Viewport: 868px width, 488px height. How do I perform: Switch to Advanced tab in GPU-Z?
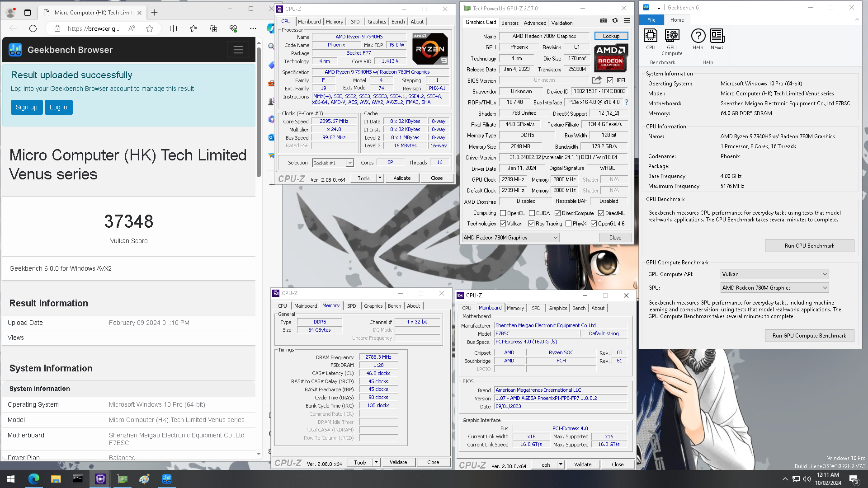(x=535, y=23)
